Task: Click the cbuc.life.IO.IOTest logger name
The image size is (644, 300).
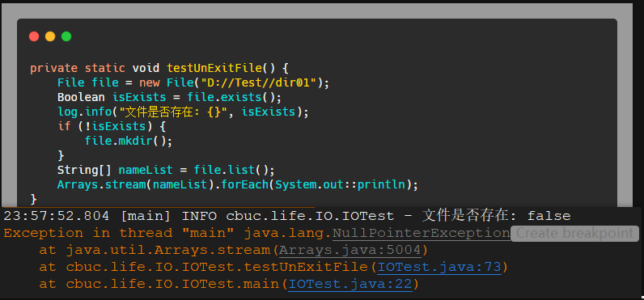Action: (310, 216)
